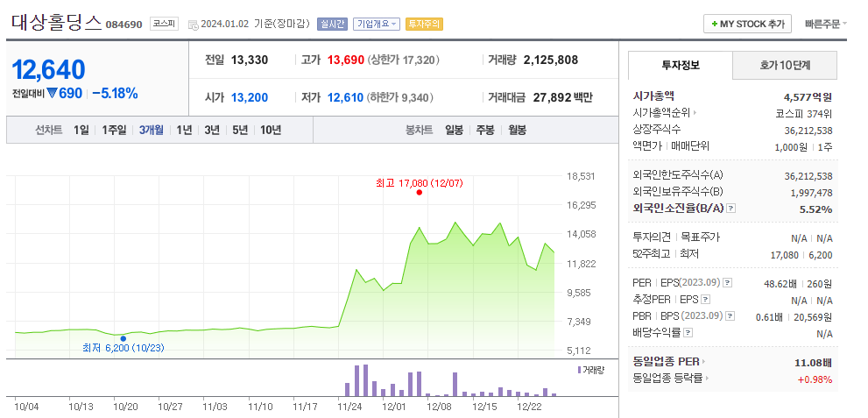Viewport: 868px width, 418px height.
Task: Click the 시가총액 value 4,577억원
Action: click(x=808, y=97)
